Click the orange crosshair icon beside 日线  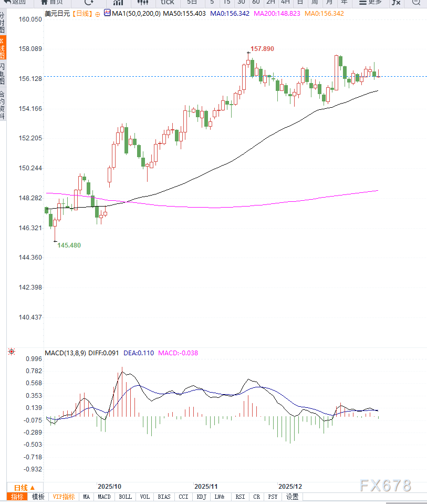[x=98, y=14]
